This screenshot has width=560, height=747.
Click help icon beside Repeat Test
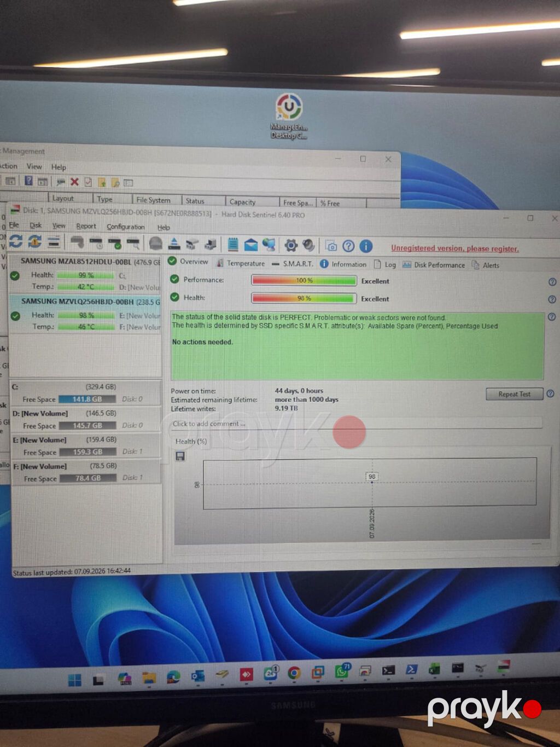click(x=551, y=393)
